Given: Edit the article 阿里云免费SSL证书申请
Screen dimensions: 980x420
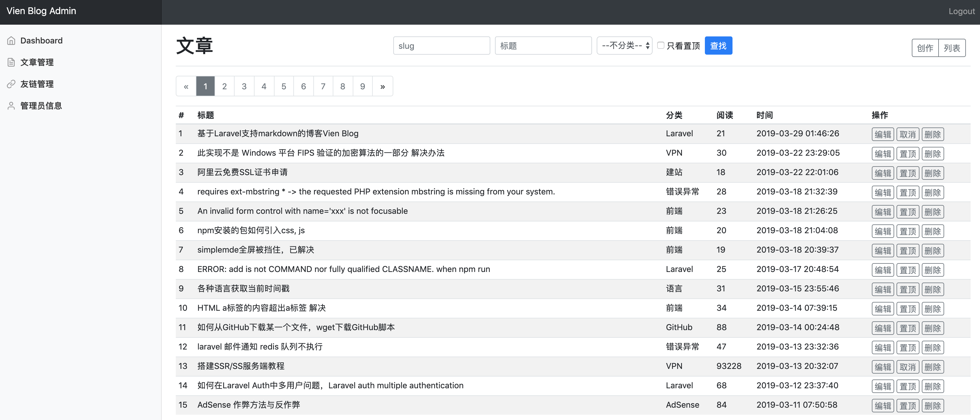Looking at the screenshot, I should click(x=883, y=173).
